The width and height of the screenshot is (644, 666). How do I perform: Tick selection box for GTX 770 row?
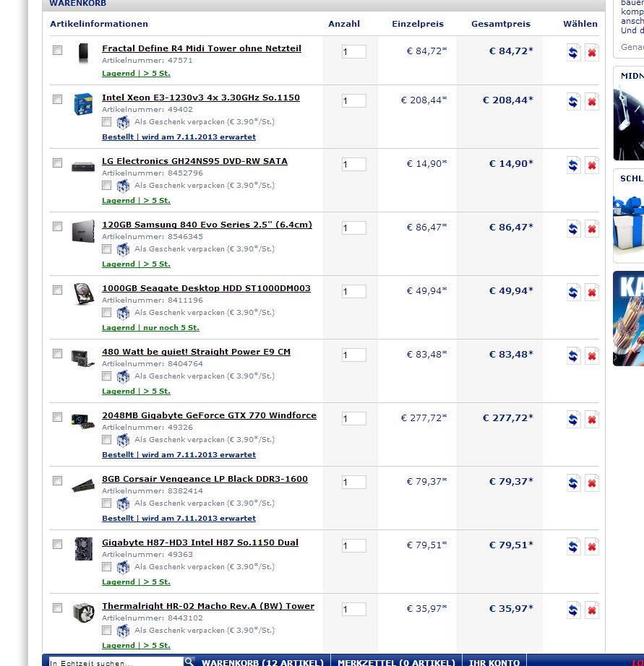[x=57, y=417]
